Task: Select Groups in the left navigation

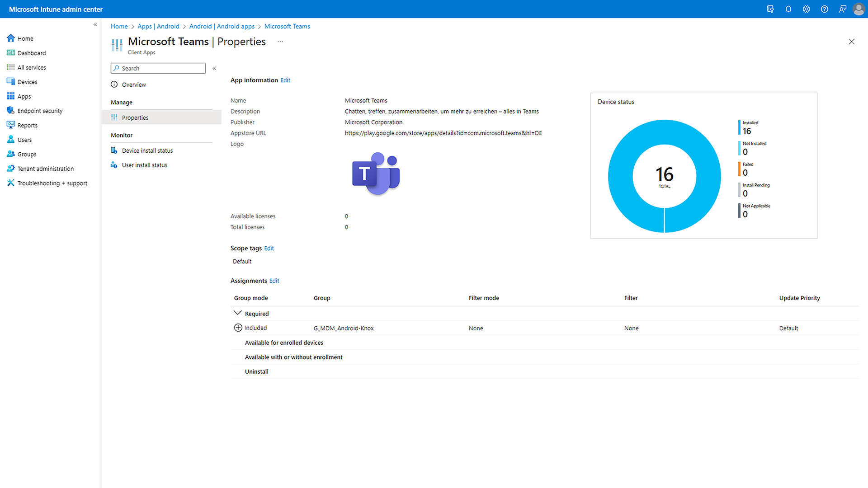Action: 27,154
